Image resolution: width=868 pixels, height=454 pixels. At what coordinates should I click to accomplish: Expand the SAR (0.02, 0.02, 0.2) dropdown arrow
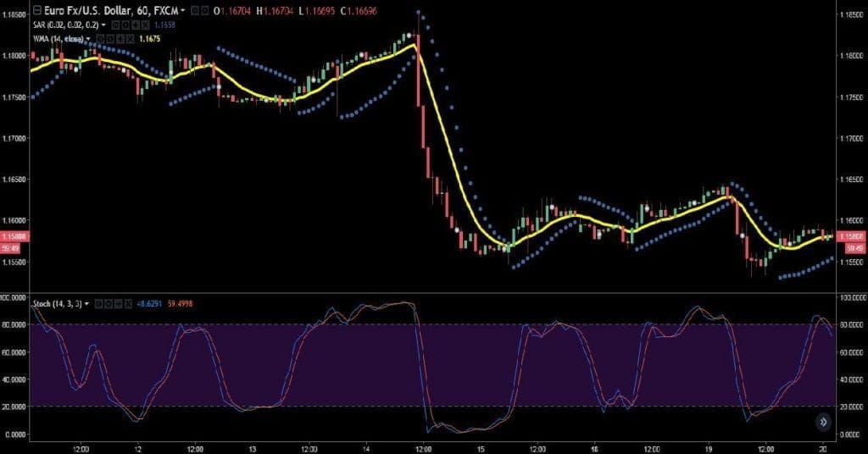click(103, 25)
